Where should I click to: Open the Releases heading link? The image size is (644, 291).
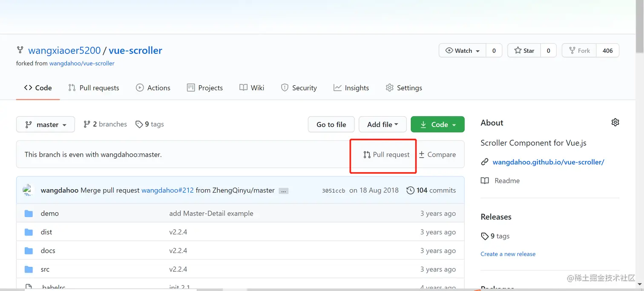496,217
